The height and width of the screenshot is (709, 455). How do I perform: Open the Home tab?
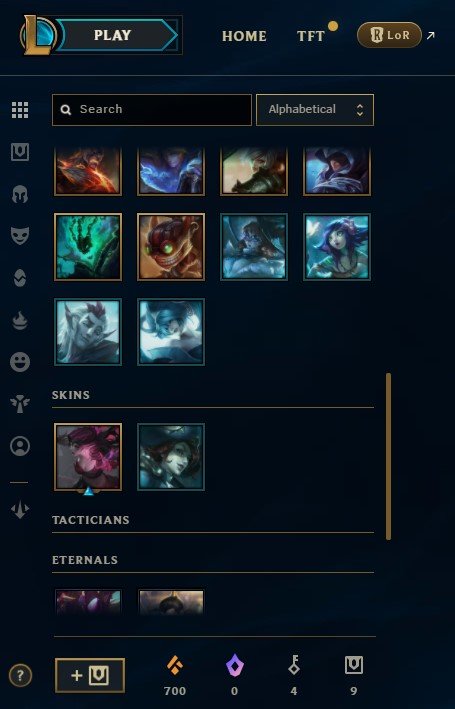244,36
